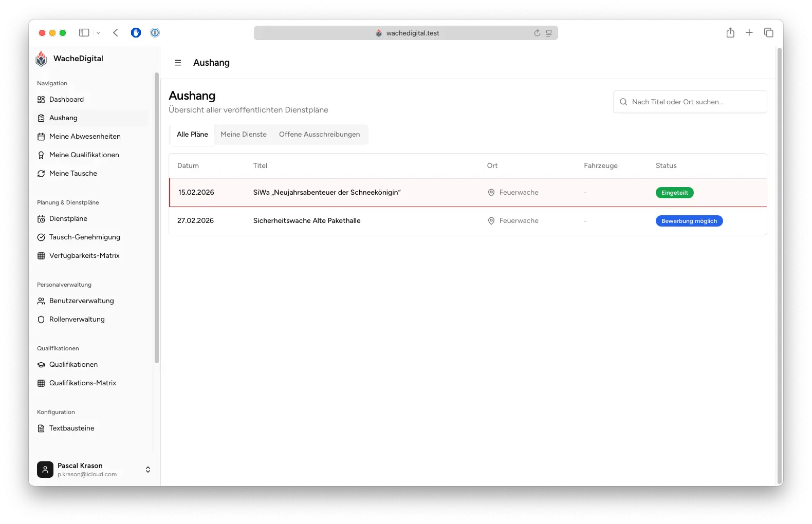812x524 pixels.
Task: Open the Benutzerverwaltung page
Action: [81, 301]
